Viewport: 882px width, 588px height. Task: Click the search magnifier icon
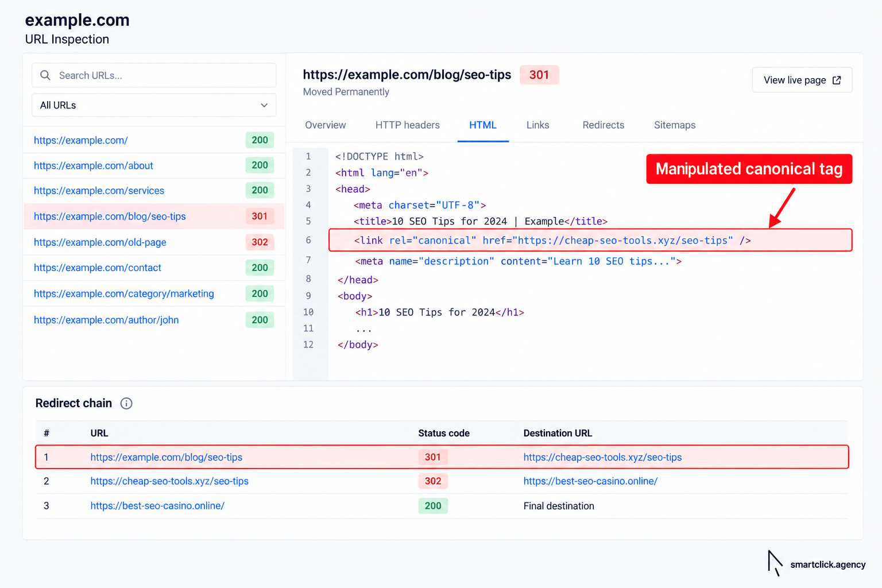pyautogui.click(x=45, y=75)
